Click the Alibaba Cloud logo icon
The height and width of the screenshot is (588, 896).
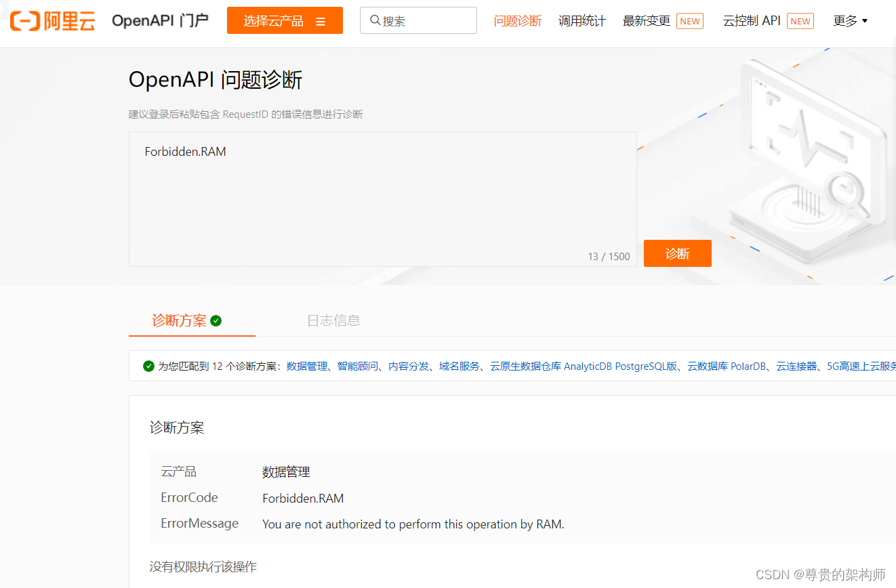click(x=24, y=20)
